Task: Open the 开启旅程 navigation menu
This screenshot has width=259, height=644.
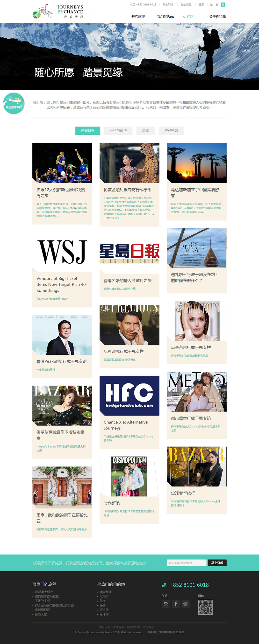Action: pos(138,17)
